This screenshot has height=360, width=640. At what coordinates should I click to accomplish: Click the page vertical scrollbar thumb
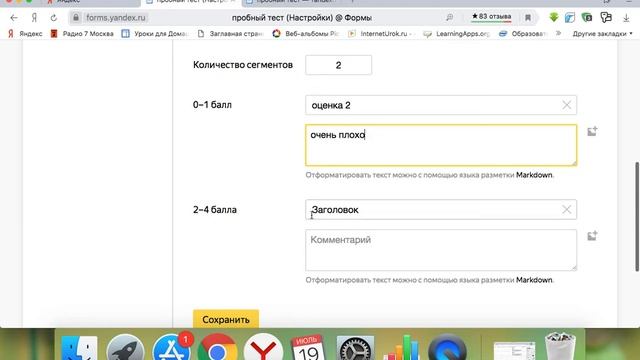(x=637, y=216)
